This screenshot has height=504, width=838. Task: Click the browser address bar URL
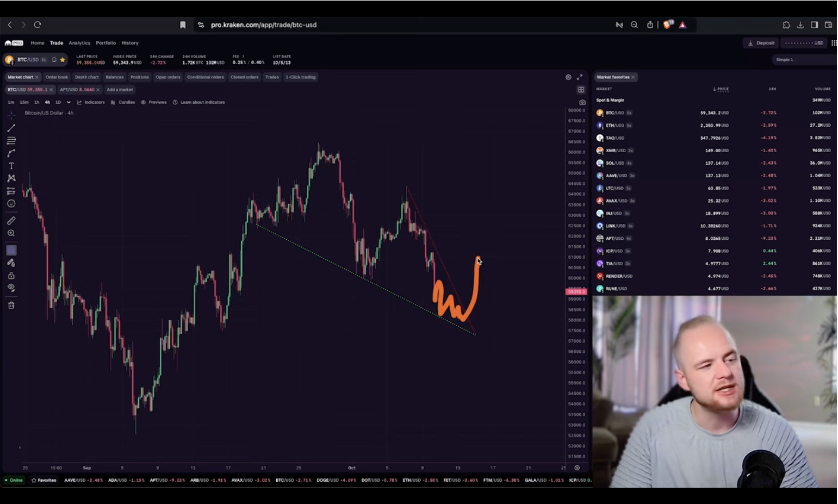click(x=264, y=25)
